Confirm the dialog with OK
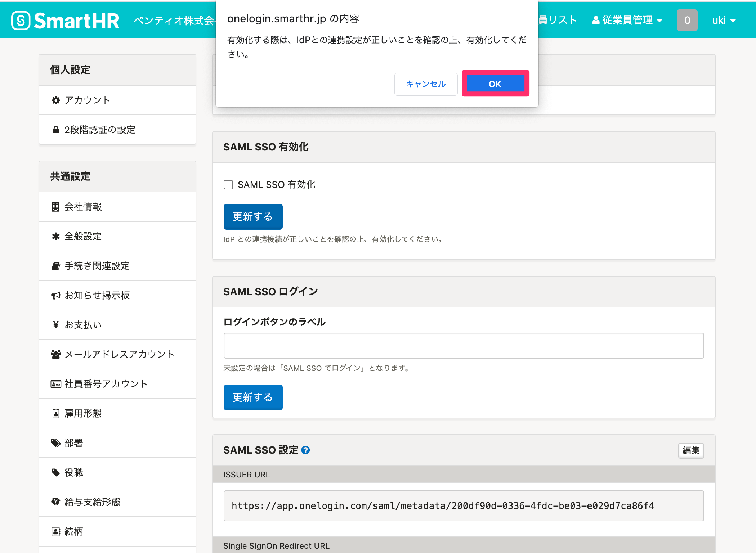The image size is (756, 553). [495, 84]
